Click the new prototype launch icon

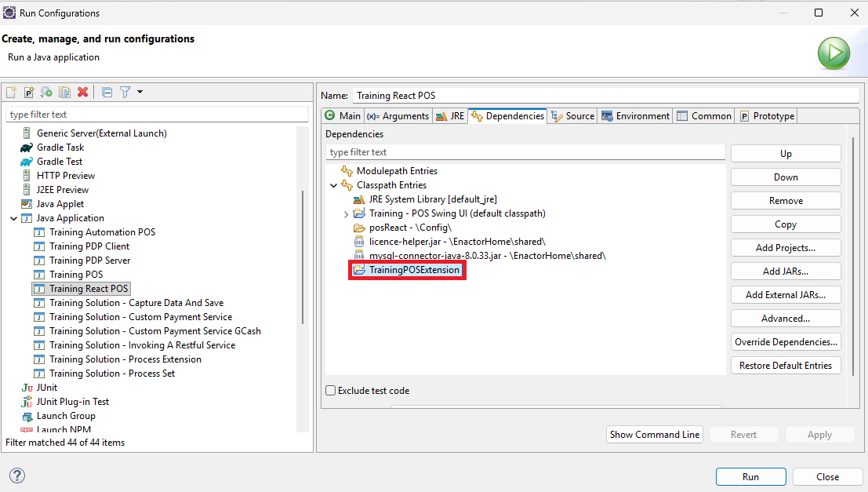pyautogui.click(x=28, y=92)
